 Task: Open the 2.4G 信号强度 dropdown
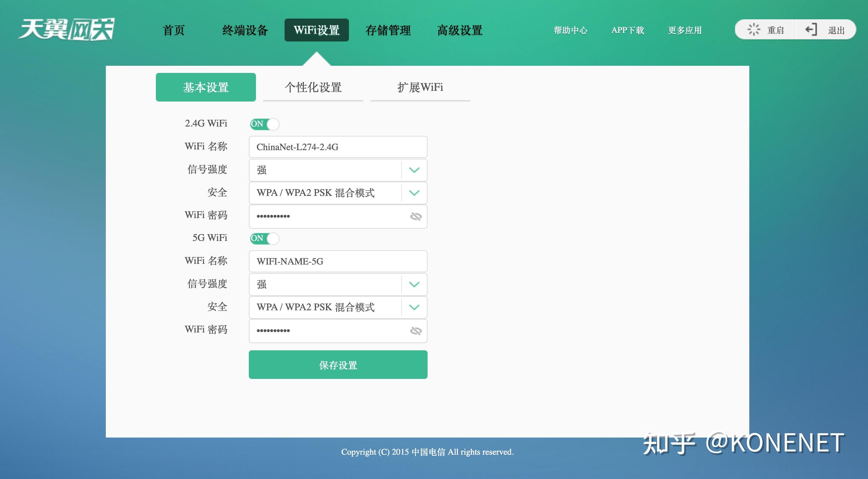click(x=414, y=170)
